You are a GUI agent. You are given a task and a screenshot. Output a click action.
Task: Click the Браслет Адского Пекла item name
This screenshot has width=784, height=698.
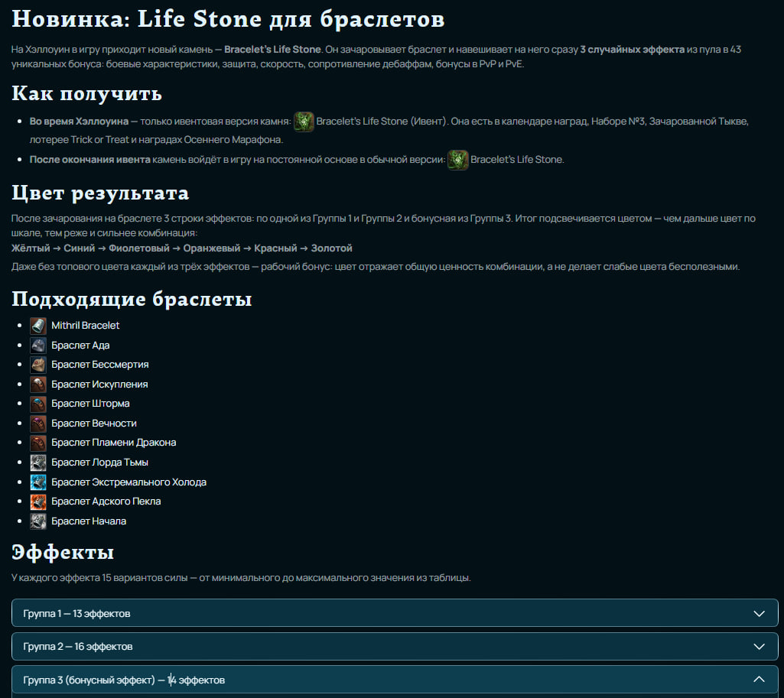[x=106, y=502]
